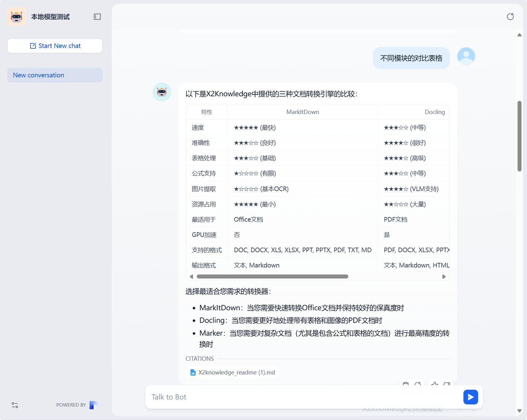527x420 pixels.
Task: Click the (VLM支持) rating cell
Action: [x=411, y=189]
